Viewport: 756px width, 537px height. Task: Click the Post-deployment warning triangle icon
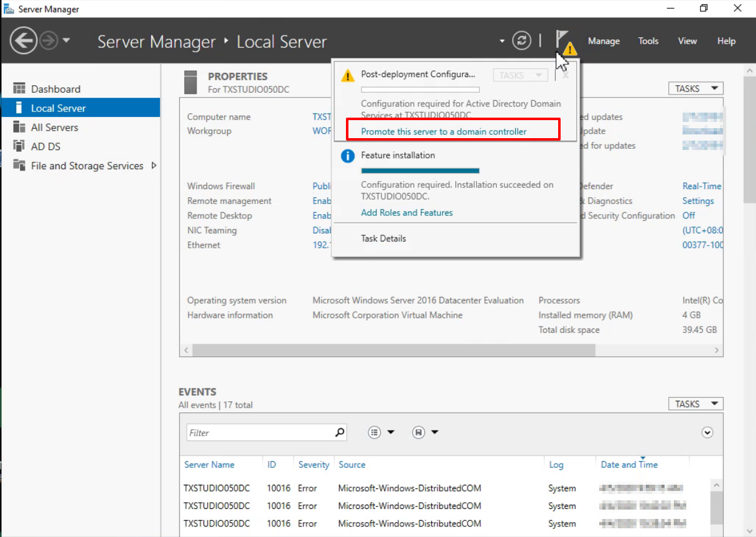point(347,75)
